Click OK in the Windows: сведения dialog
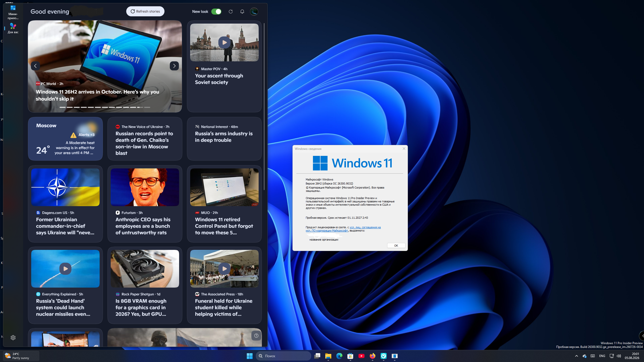 click(x=396, y=246)
